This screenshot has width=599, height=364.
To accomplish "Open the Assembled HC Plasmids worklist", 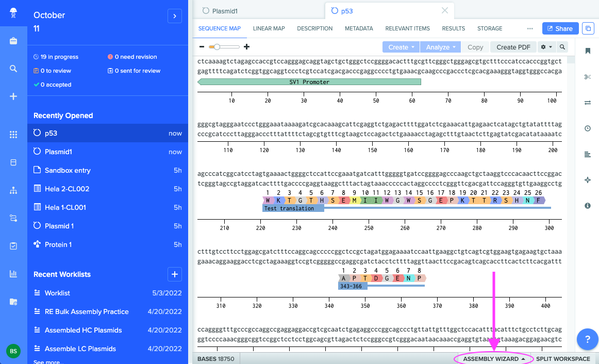I will pyautogui.click(x=108, y=330).
